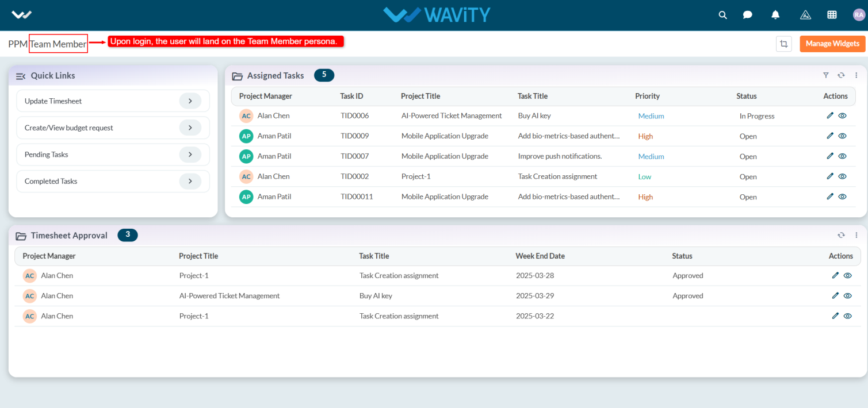Viewport: 868px width, 408px height.
Task: Open the search magnifier icon
Action: [723, 15]
